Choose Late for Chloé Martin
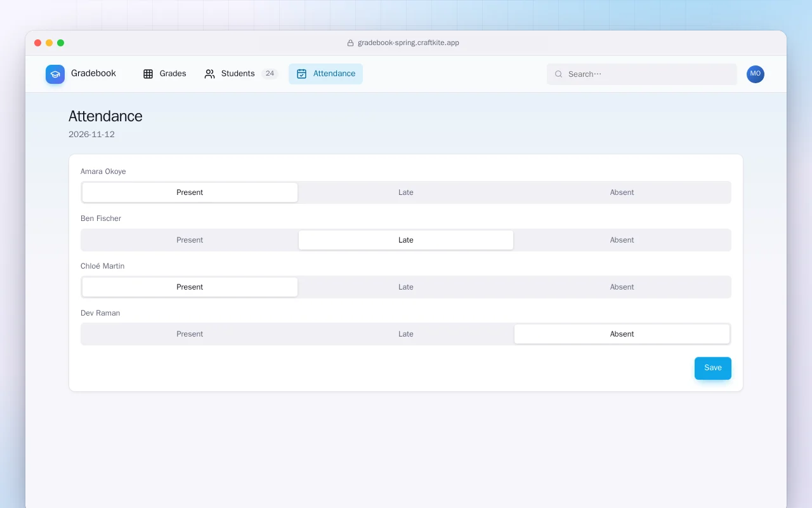Screen dimensions: 812x508 pyautogui.click(x=406, y=287)
